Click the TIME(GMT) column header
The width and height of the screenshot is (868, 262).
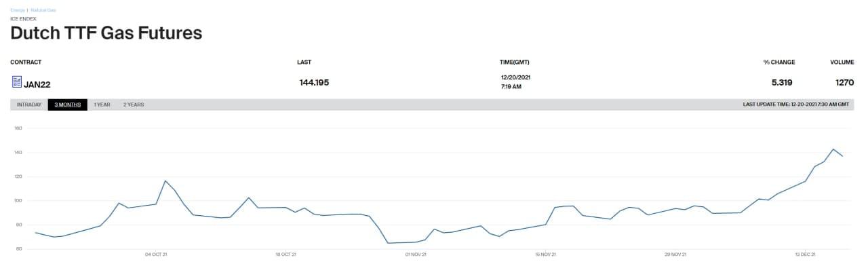click(515, 62)
